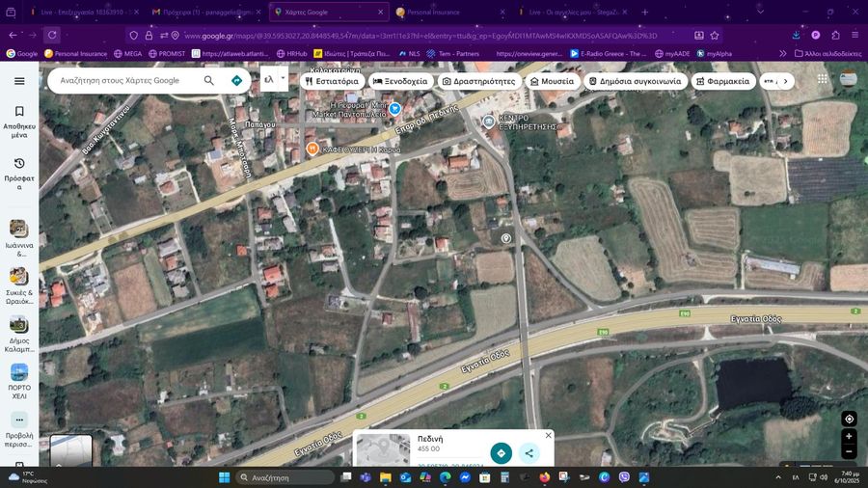Open the Saved places panel

(x=19, y=119)
